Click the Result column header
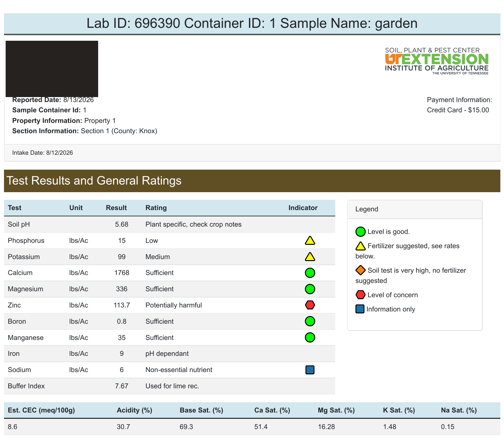The height and width of the screenshot is (440, 504). (116, 208)
